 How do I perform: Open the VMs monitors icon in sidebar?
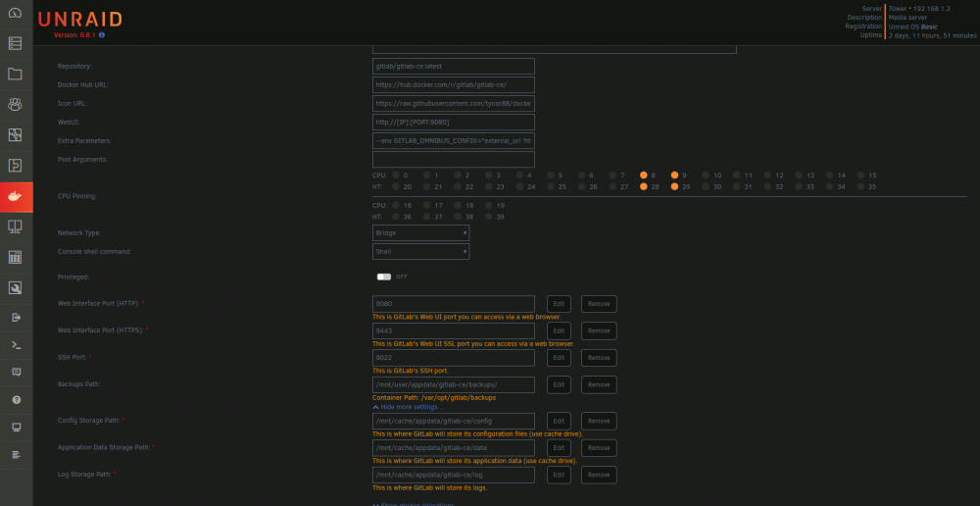[16, 227]
